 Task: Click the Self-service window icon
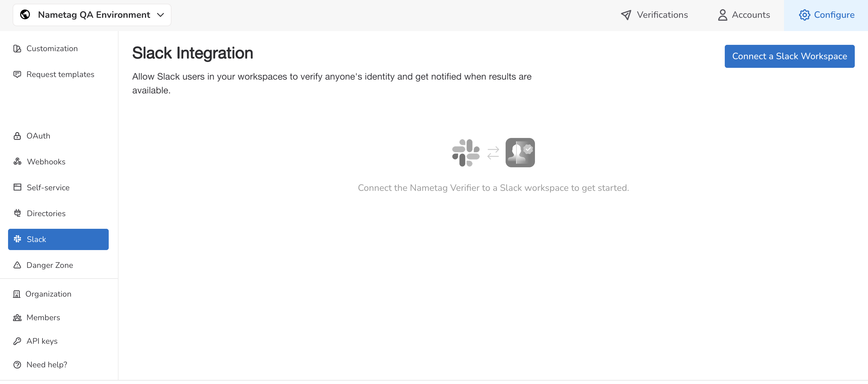coord(17,187)
